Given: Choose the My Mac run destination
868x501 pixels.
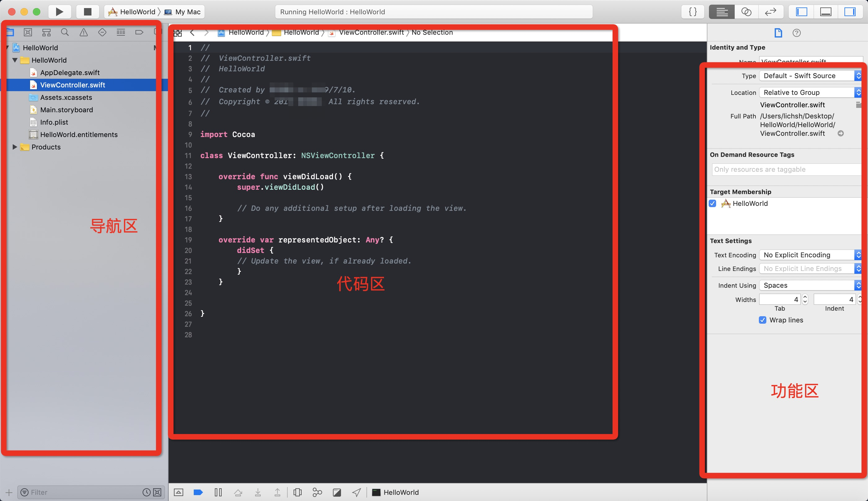Looking at the screenshot, I should point(182,12).
